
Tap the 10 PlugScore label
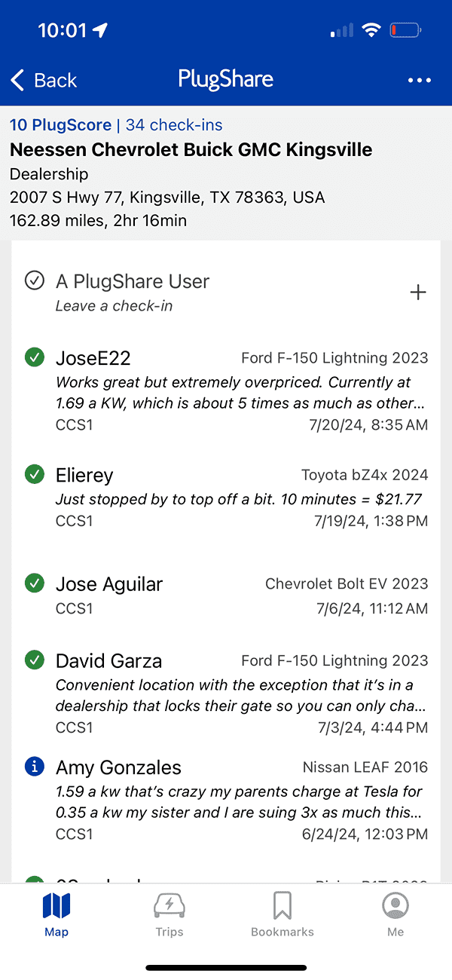click(x=60, y=125)
